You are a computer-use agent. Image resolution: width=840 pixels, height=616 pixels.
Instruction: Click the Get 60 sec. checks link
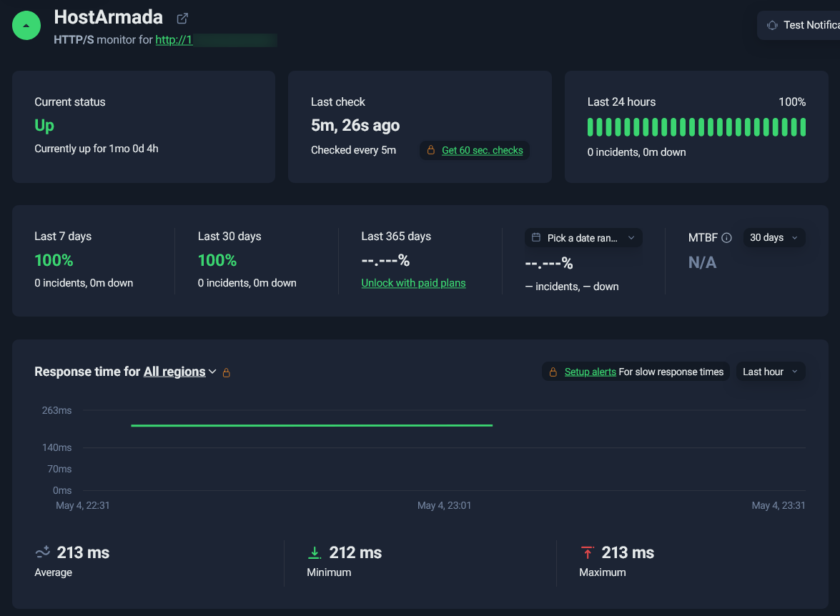pyautogui.click(x=482, y=151)
